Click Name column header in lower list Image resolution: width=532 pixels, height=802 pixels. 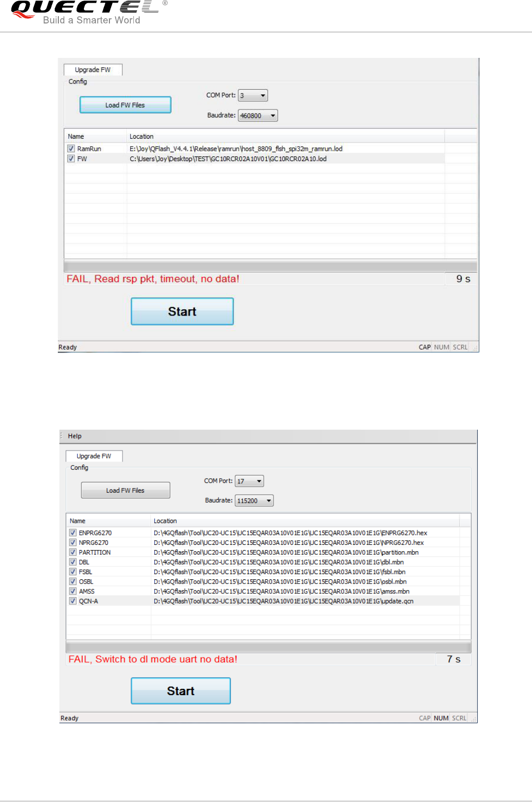tap(109, 521)
